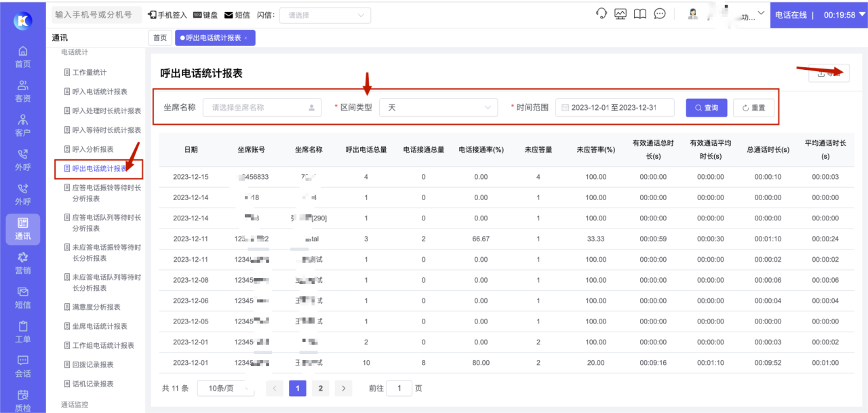Viewport: 868px width, 413px height.
Task: Open 应答电话队列等待时长分析报表
Action: point(102,222)
